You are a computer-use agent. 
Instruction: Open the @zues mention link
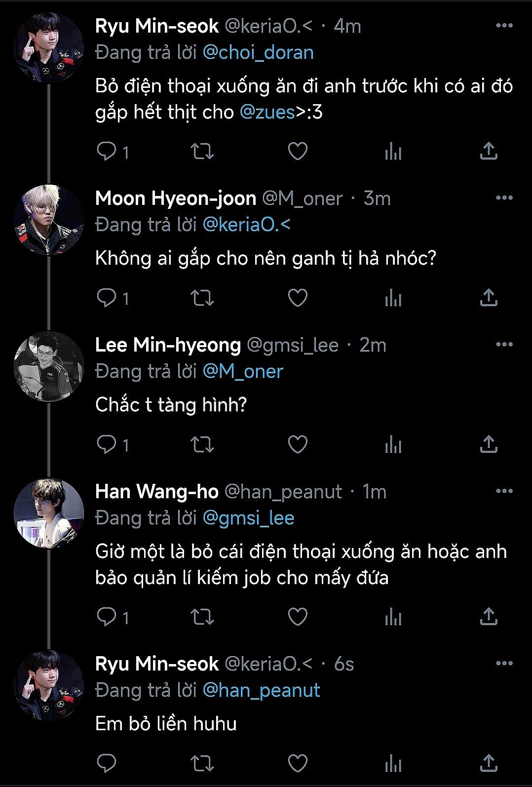267,112
